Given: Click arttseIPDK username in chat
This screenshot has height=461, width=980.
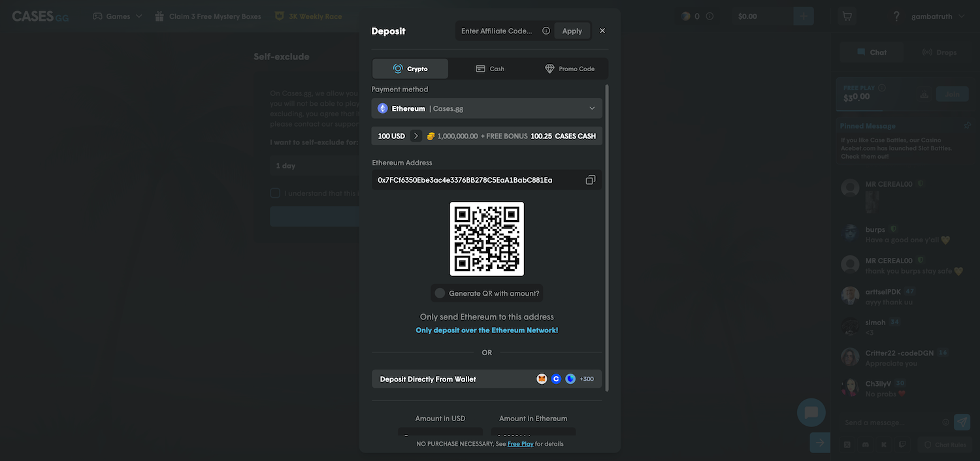Looking at the screenshot, I should 883,291.
